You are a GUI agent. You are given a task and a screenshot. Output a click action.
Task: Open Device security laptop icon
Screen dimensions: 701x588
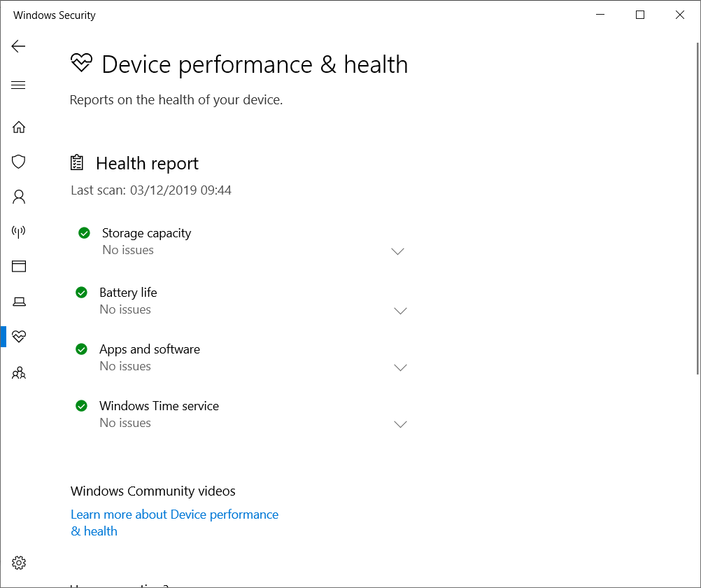[x=19, y=302]
